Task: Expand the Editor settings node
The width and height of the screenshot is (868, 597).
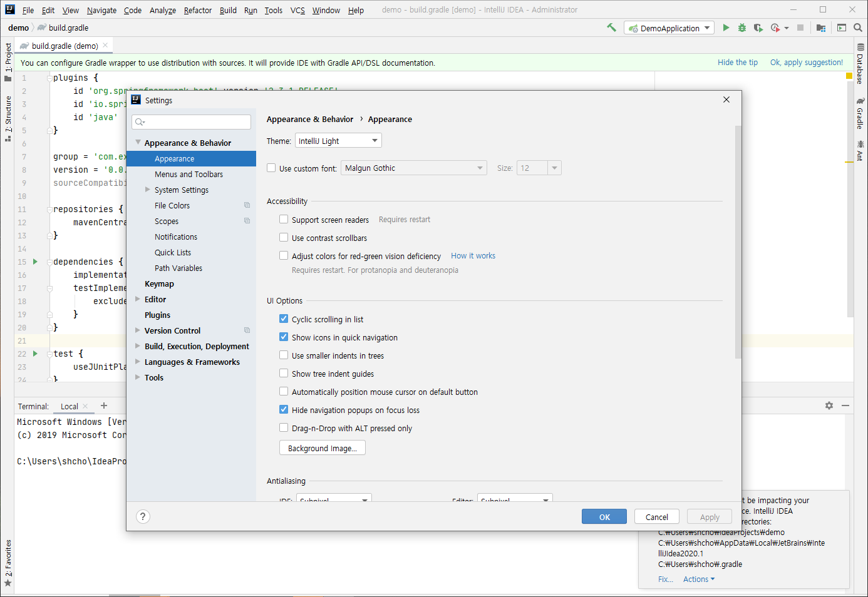Action: click(138, 299)
